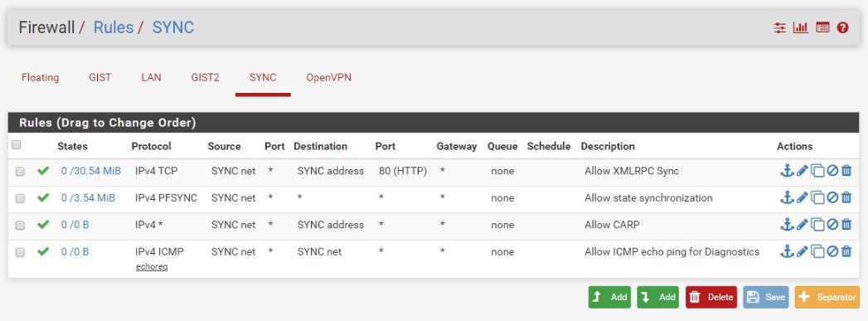
Task: Click the red Delete button
Action: (x=711, y=297)
